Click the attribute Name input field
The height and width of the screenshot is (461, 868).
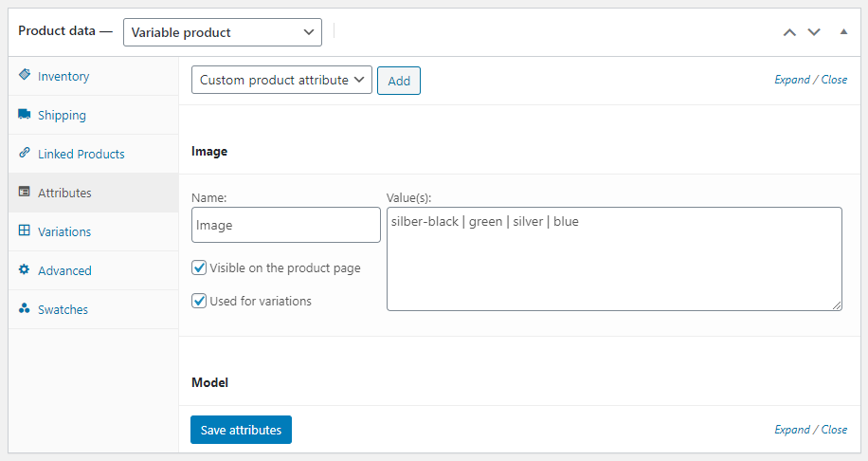coord(285,226)
